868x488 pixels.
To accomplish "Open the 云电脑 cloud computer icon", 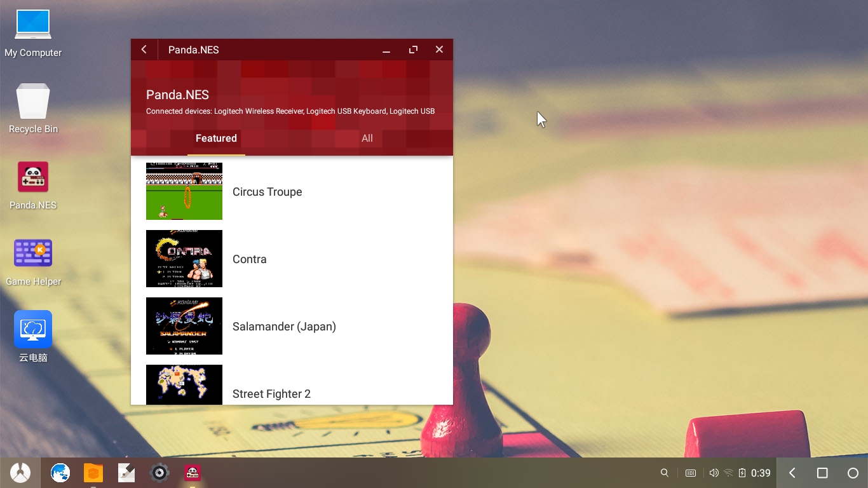I will pyautogui.click(x=33, y=330).
